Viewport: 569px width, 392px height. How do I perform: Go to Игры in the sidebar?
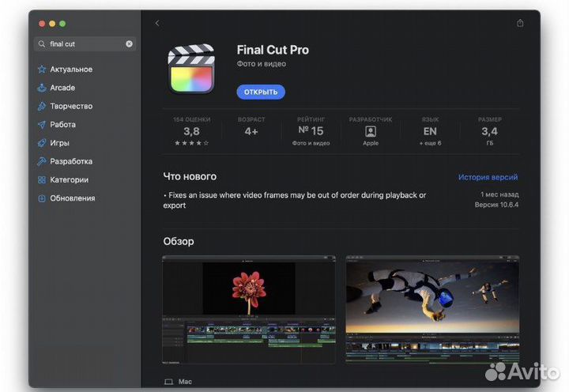59,143
